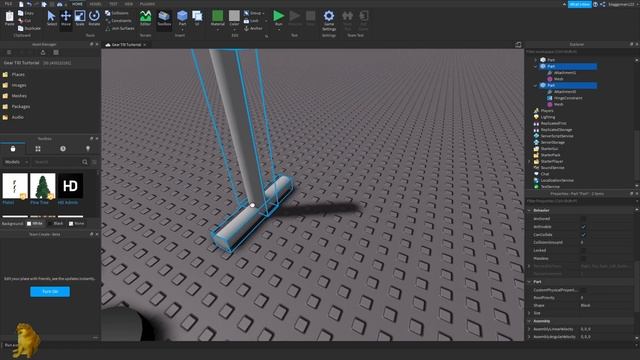640x360 pixels.
Task: Click the Paste clipboard icon
Action: click(x=9, y=19)
